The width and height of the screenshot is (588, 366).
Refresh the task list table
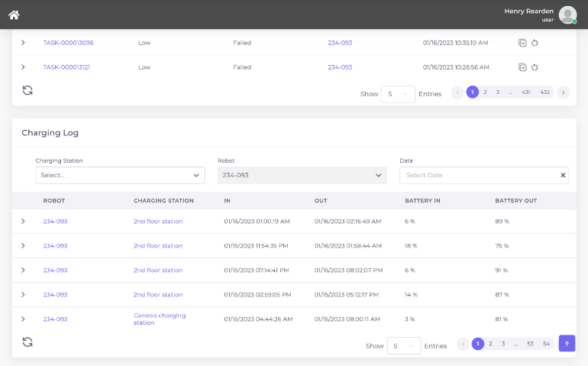pyautogui.click(x=27, y=90)
